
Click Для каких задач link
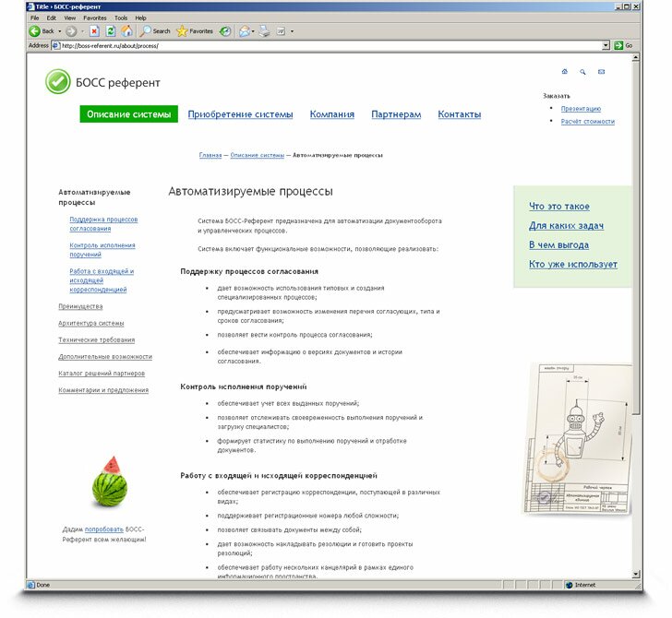pyautogui.click(x=566, y=226)
